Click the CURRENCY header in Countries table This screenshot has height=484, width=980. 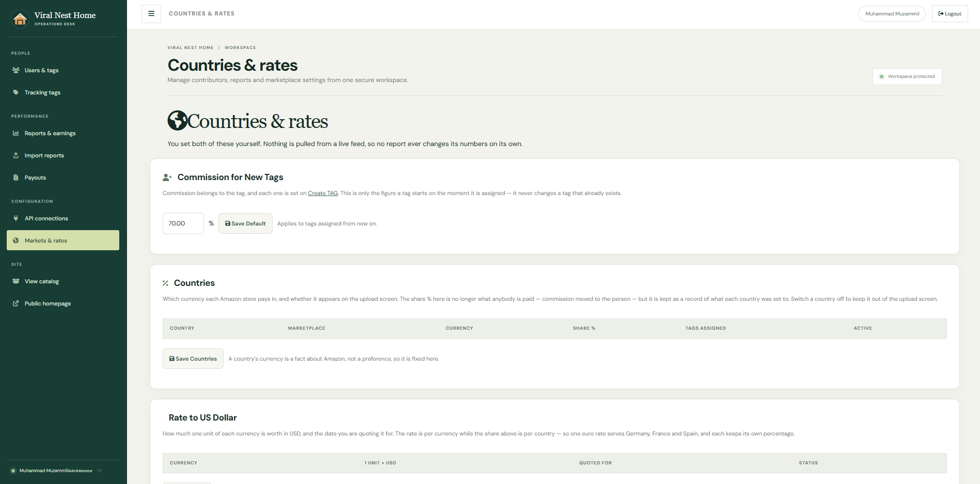pyautogui.click(x=460, y=328)
